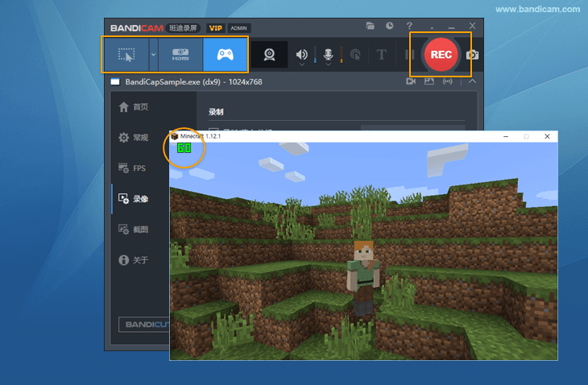Image resolution: width=588 pixels, height=385 pixels.
Task: Collapse the panel with the up chevron
Action: click(472, 81)
